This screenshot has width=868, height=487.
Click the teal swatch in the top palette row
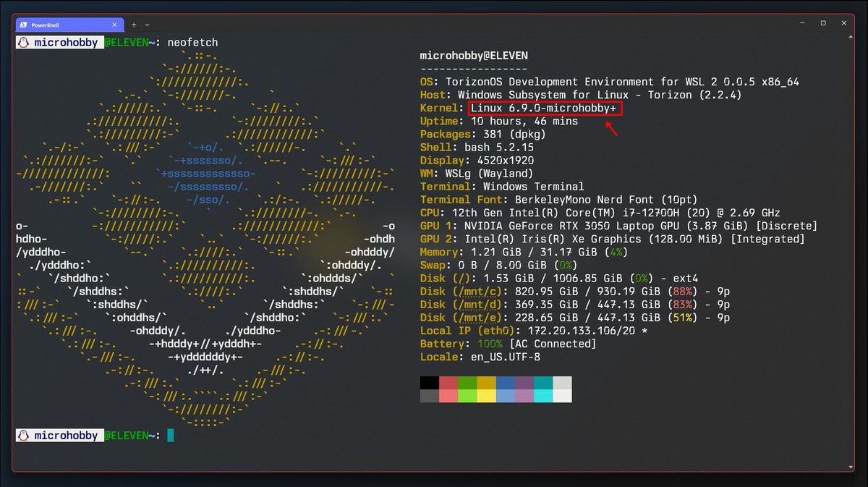(543, 383)
